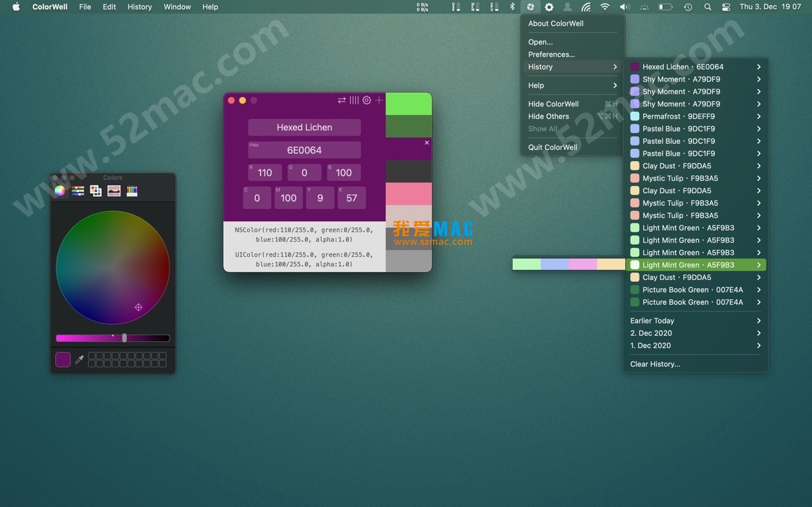Open the History menu in menu bar
The width and height of the screenshot is (812, 507).
140,7
